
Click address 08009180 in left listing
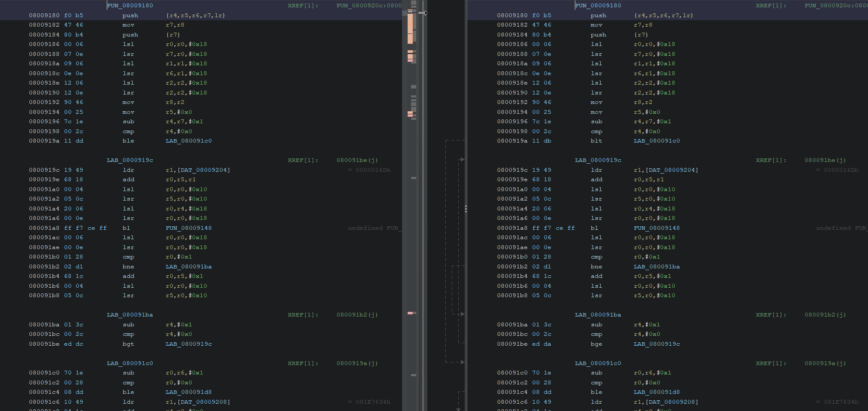click(x=44, y=15)
